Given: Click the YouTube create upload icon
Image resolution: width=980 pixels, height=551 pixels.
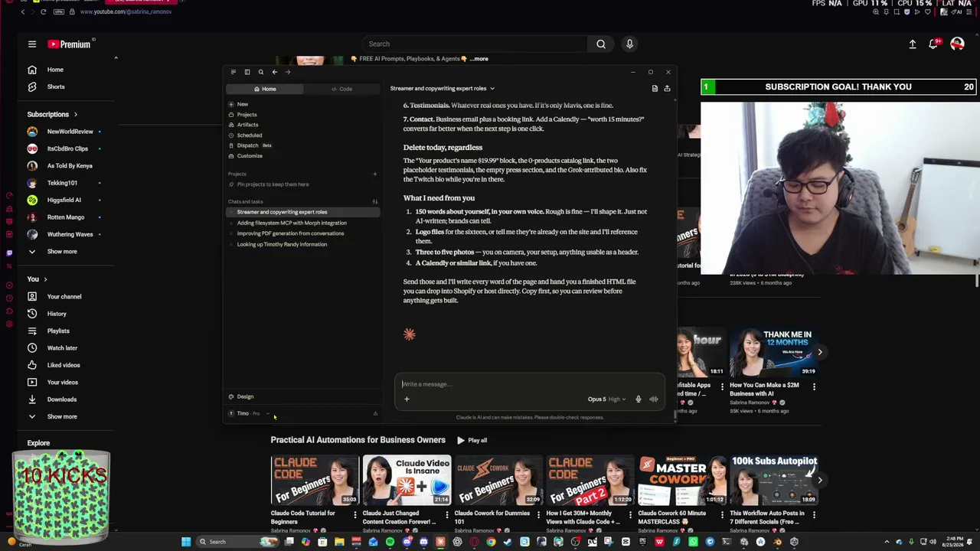Looking at the screenshot, I should tap(913, 44).
